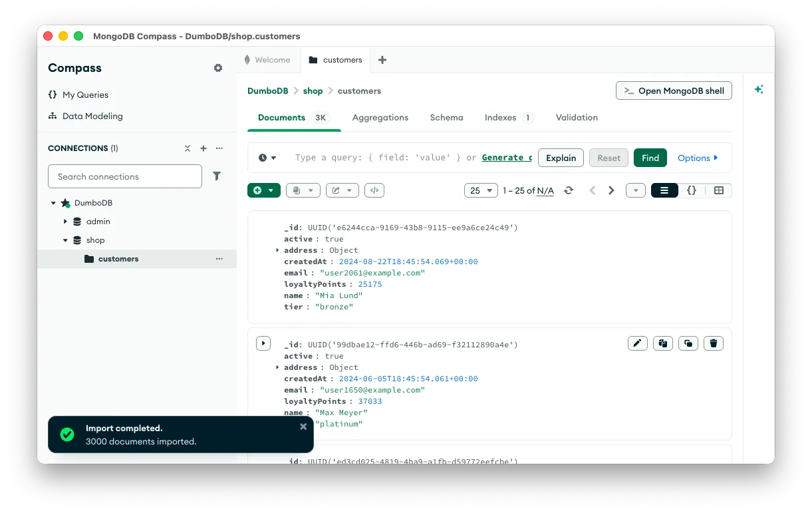Open Add Data dropdown
Image resolution: width=812 pixels, height=513 pixels.
tap(264, 190)
